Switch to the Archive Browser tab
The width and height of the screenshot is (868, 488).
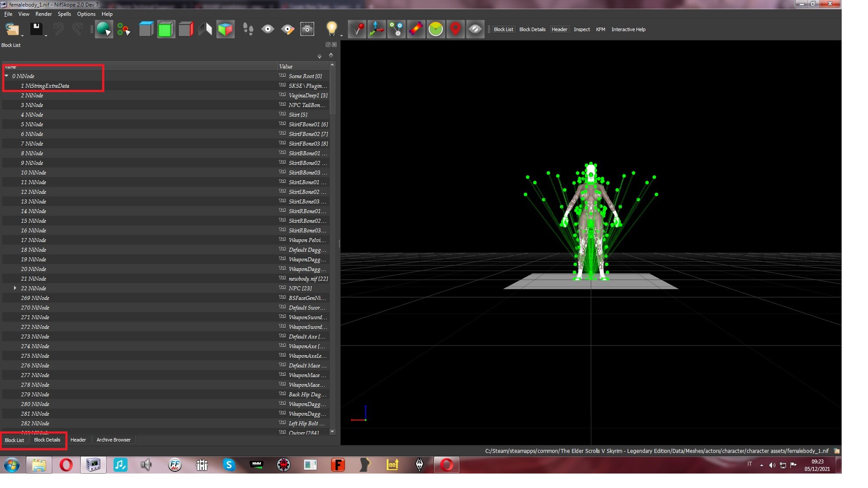pyautogui.click(x=114, y=440)
